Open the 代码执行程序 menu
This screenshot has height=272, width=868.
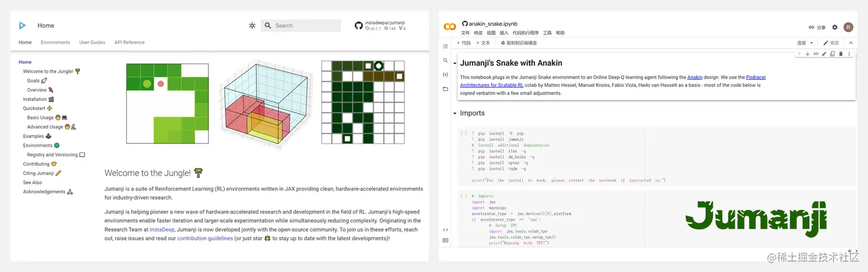pyautogui.click(x=525, y=33)
